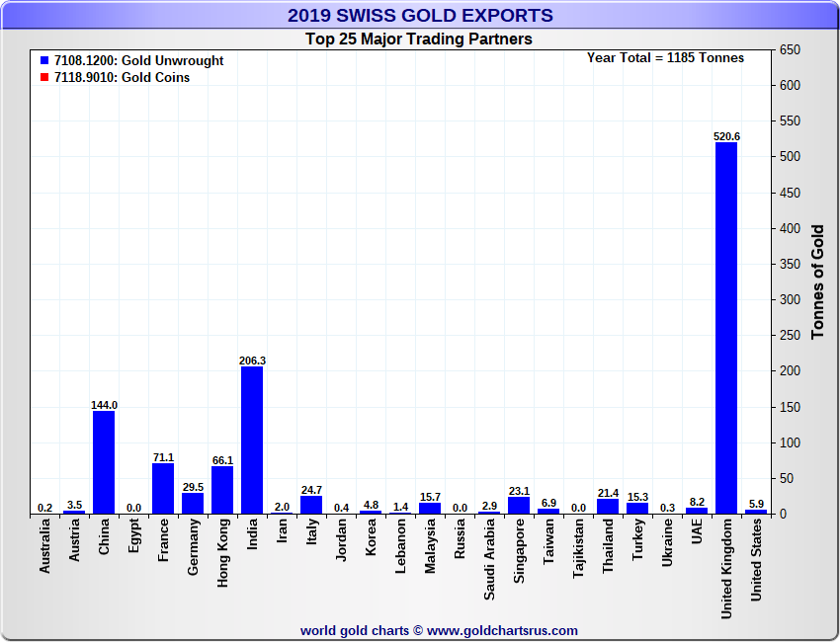840x642 pixels.
Task: Click the 'India' axis label
Action: pyautogui.click(x=252, y=533)
